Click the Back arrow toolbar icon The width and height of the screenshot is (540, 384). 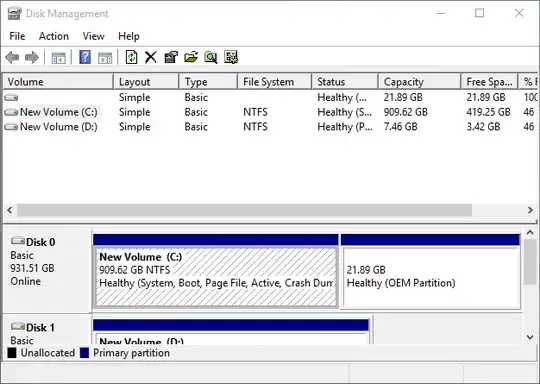[12, 57]
